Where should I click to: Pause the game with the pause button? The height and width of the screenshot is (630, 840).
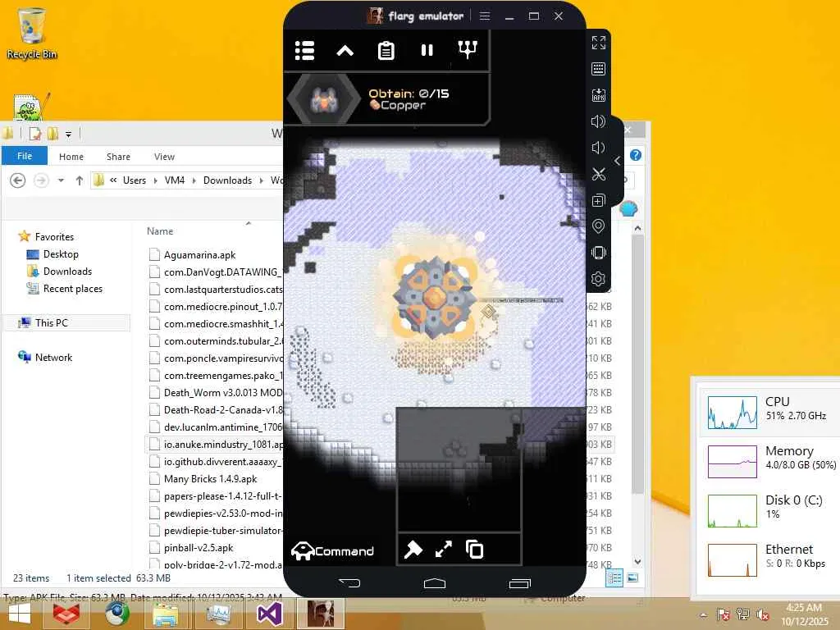[427, 50]
